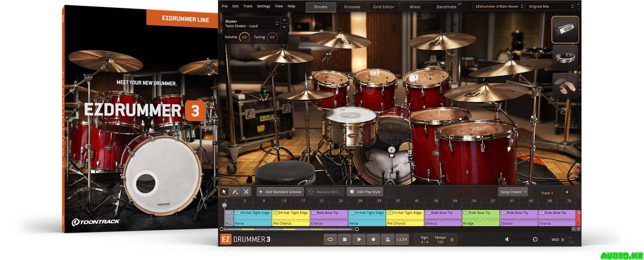The image size is (644, 260).
Task: Switch to the Drums tab
Action: pyautogui.click(x=321, y=7)
